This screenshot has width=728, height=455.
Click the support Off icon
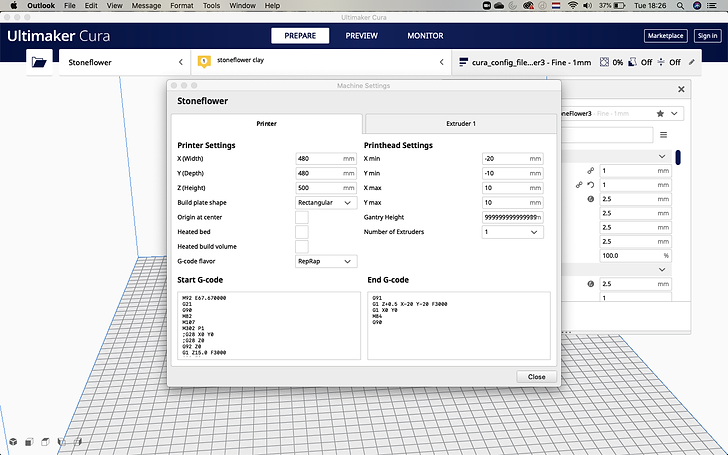(632, 62)
